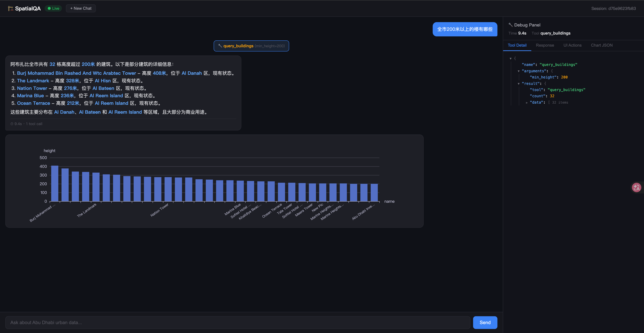The image size is (644, 333).
Task: Focus the Ask about Abu Dhabi input field
Action: coord(238,322)
